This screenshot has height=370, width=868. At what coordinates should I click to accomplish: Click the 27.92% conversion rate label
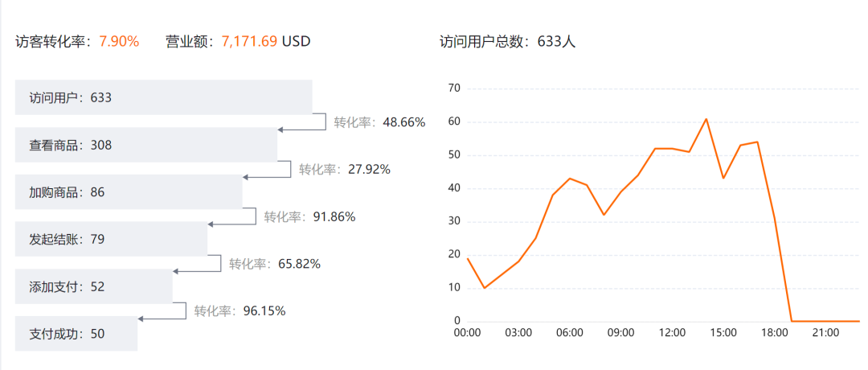(345, 170)
